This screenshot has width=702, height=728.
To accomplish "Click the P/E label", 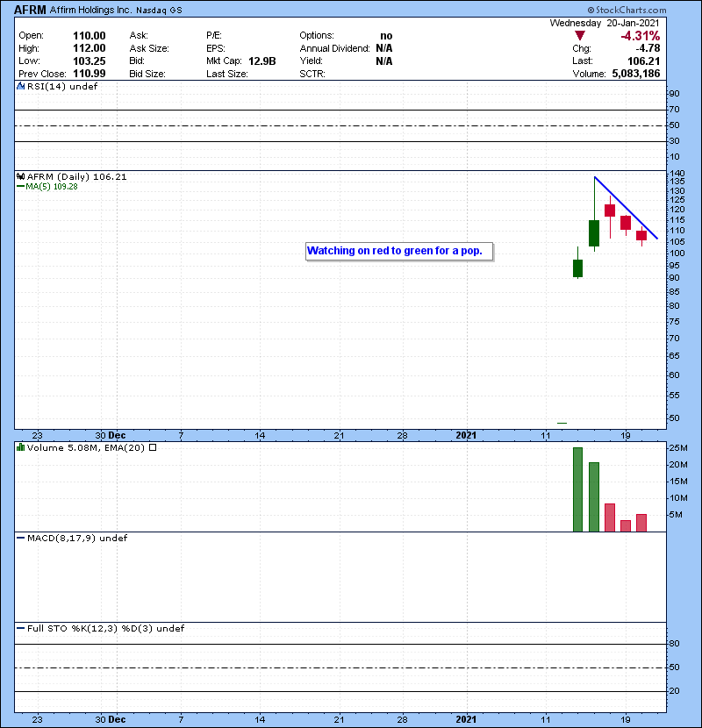I will click(x=214, y=36).
